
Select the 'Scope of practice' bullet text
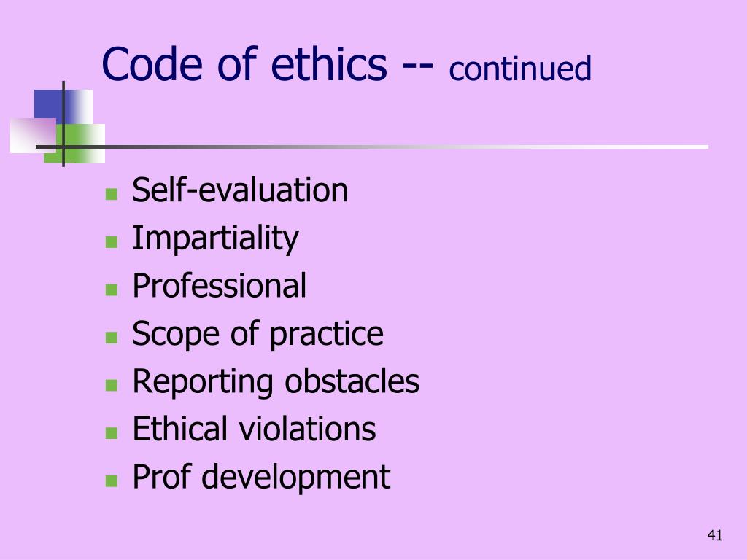[x=258, y=334]
